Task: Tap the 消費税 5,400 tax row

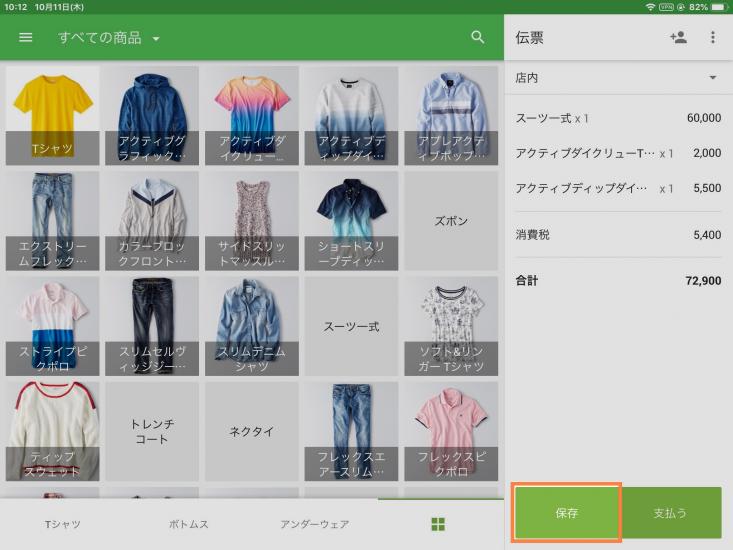Action: pos(618,235)
